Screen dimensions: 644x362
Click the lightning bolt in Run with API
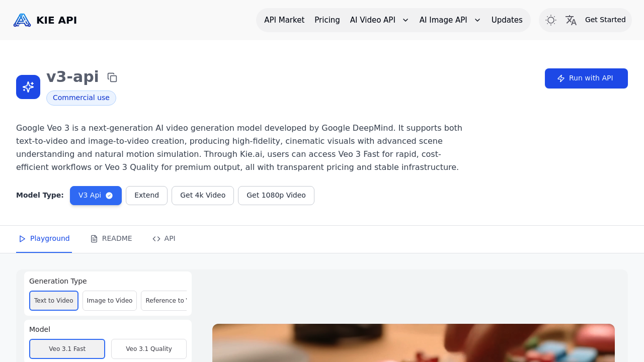click(561, 78)
